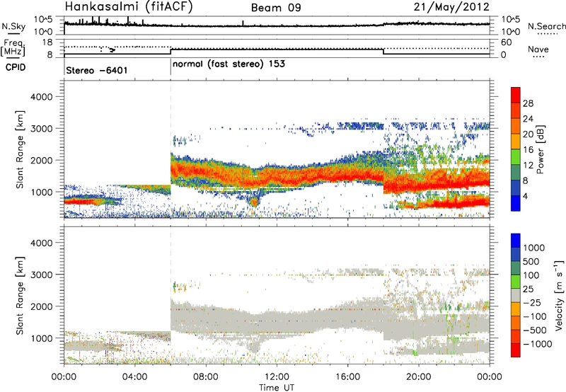Click the frequency axis value 18
Screen dimensions: 566x392
[47, 42]
